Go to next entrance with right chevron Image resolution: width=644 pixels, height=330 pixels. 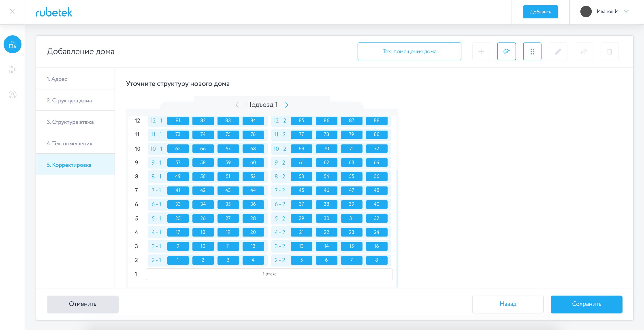tap(287, 105)
